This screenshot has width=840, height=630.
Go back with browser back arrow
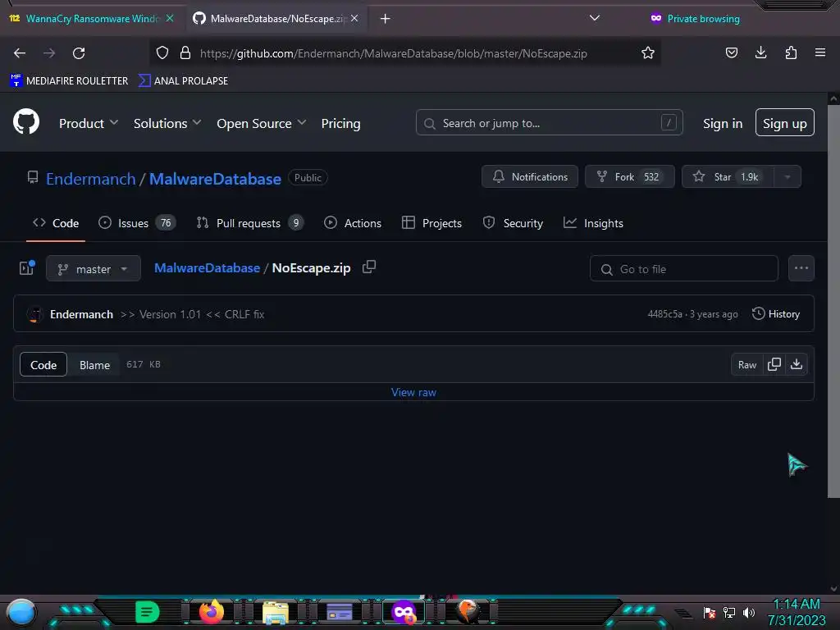20,53
